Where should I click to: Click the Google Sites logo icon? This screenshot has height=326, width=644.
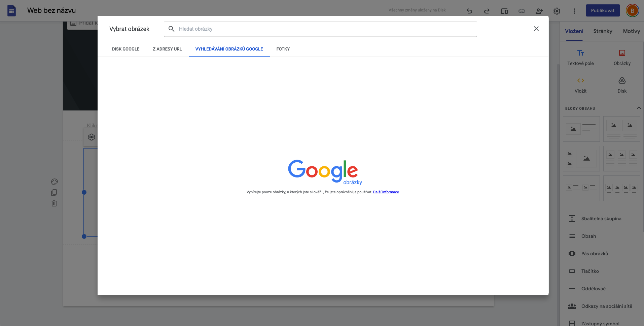pos(12,10)
